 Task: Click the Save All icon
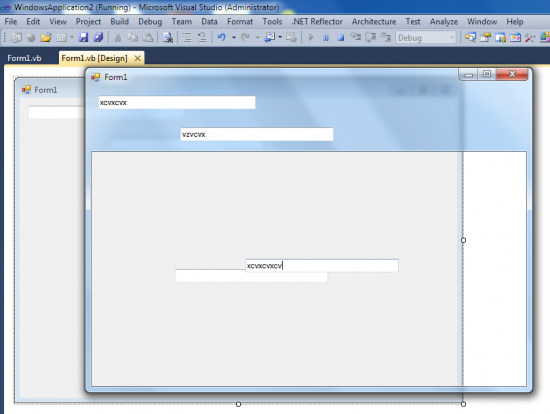coord(99,37)
